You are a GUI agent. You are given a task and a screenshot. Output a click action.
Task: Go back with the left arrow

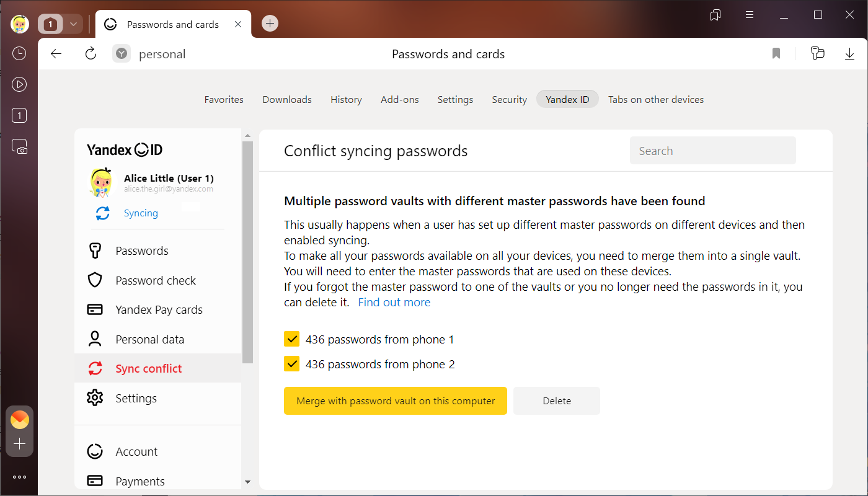tap(56, 54)
